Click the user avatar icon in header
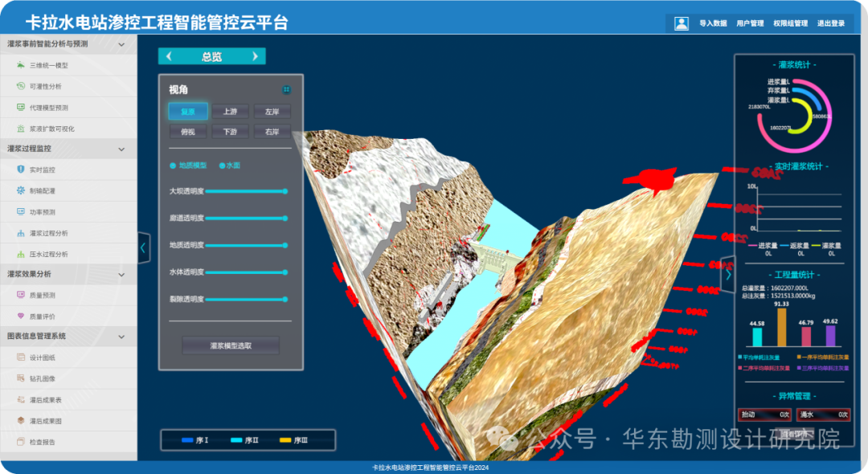868x474 pixels. 682,23
